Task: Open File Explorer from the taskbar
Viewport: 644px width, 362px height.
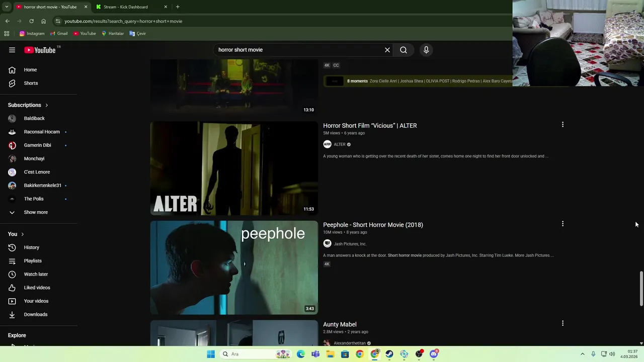Action: [x=330, y=354]
